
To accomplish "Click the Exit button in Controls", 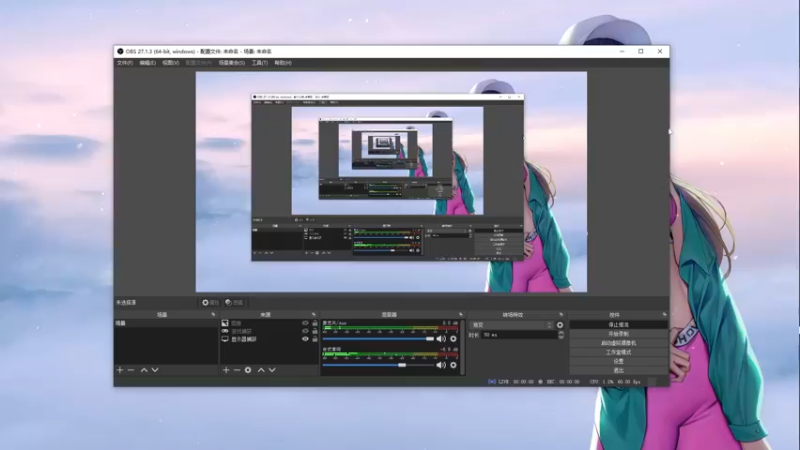I will [x=618, y=370].
